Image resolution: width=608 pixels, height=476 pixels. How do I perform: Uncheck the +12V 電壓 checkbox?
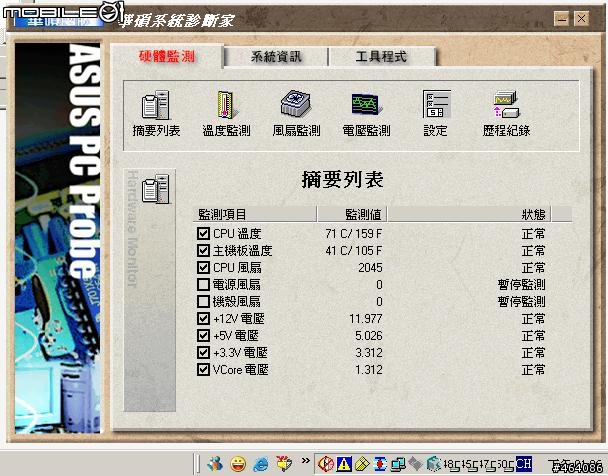pyautogui.click(x=203, y=319)
